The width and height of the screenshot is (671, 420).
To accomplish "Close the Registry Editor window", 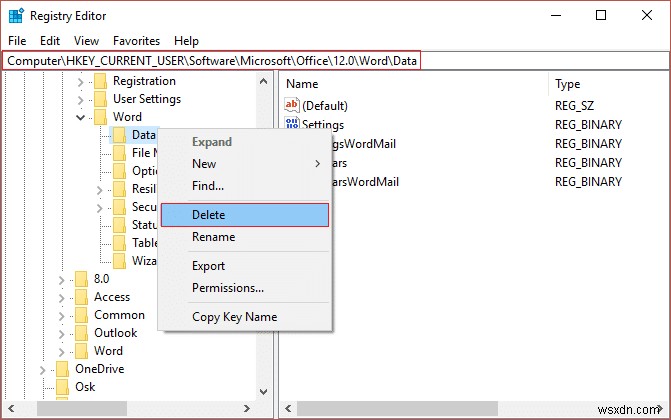I will (x=647, y=15).
